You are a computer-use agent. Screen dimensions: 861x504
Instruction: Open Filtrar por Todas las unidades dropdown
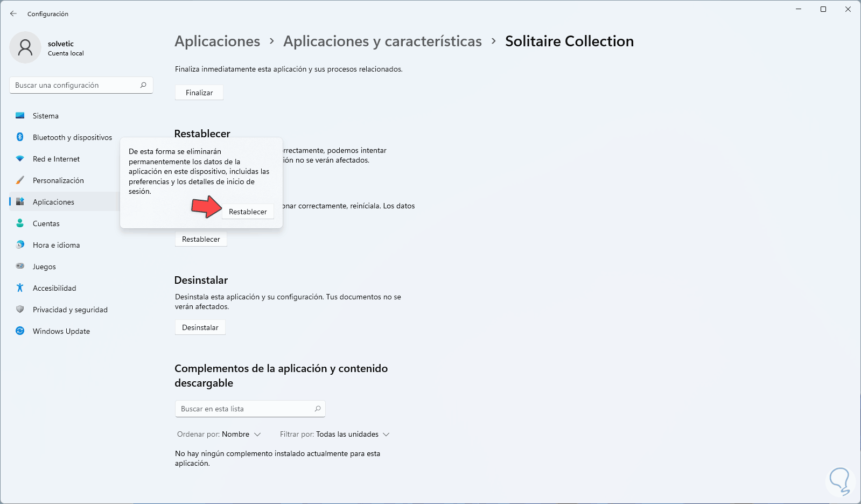click(x=334, y=434)
